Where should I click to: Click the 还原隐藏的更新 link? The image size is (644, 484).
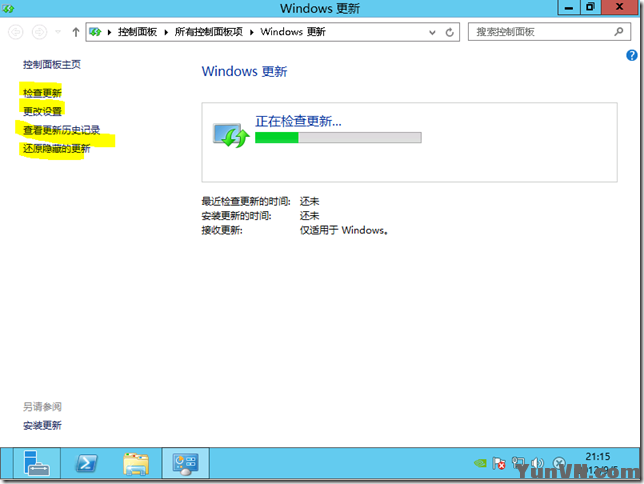click(x=57, y=148)
